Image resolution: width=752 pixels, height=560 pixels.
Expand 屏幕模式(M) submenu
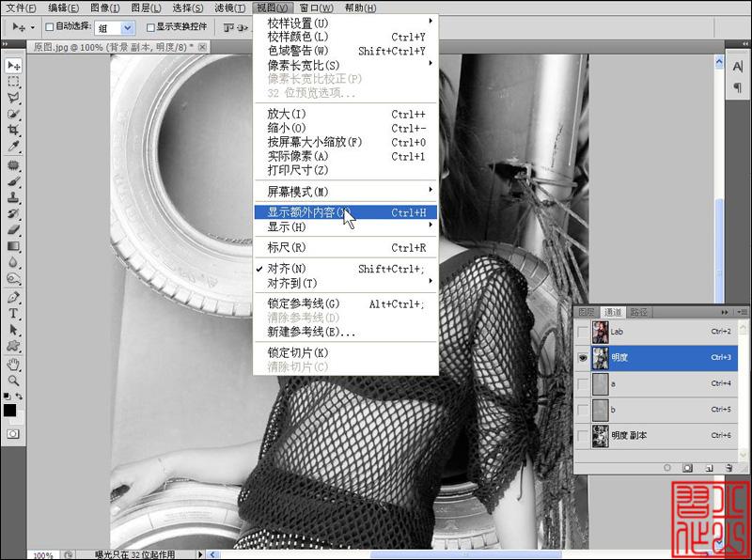point(345,192)
